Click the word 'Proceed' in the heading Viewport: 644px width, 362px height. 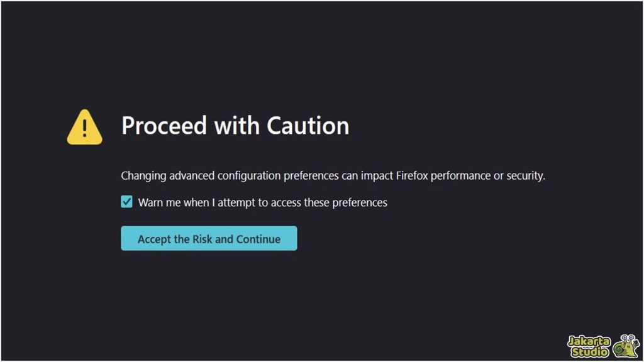tap(164, 126)
